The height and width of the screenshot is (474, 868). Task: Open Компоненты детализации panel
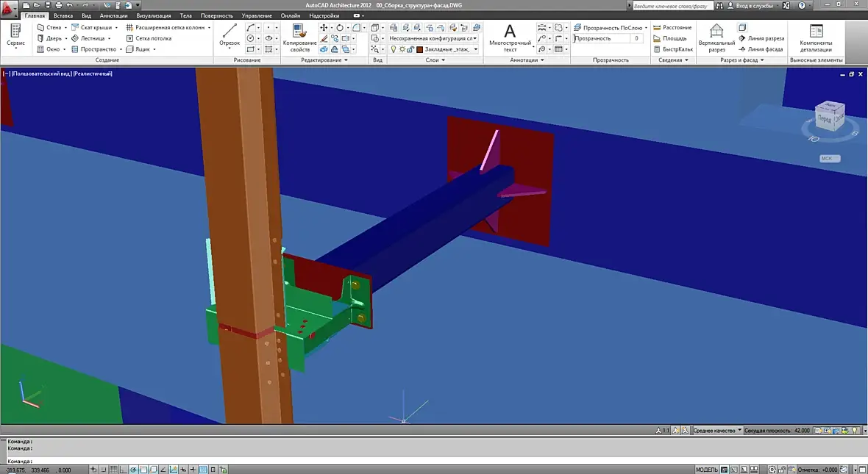(816, 37)
